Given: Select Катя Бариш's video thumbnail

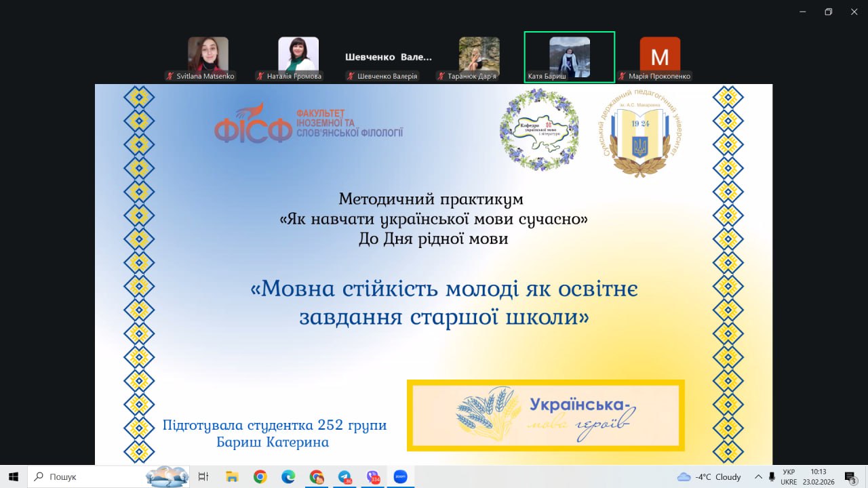Looking at the screenshot, I should pyautogui.click(x=569, y=57).
